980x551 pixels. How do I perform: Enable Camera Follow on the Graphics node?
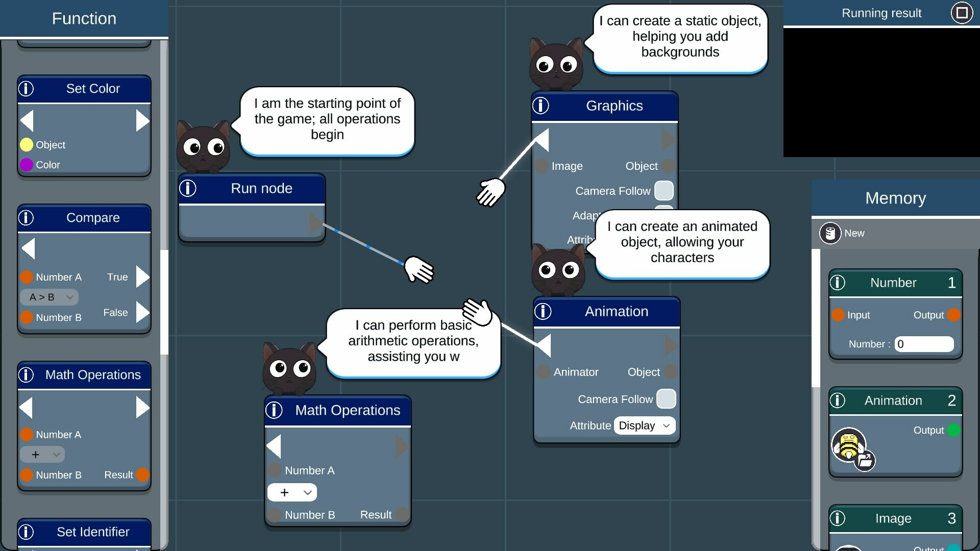(664, 190)
